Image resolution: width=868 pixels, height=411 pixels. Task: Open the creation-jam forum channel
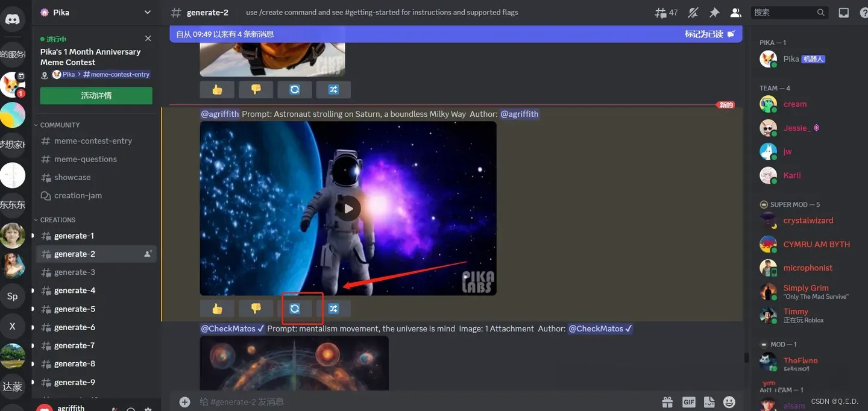[96, 195]
